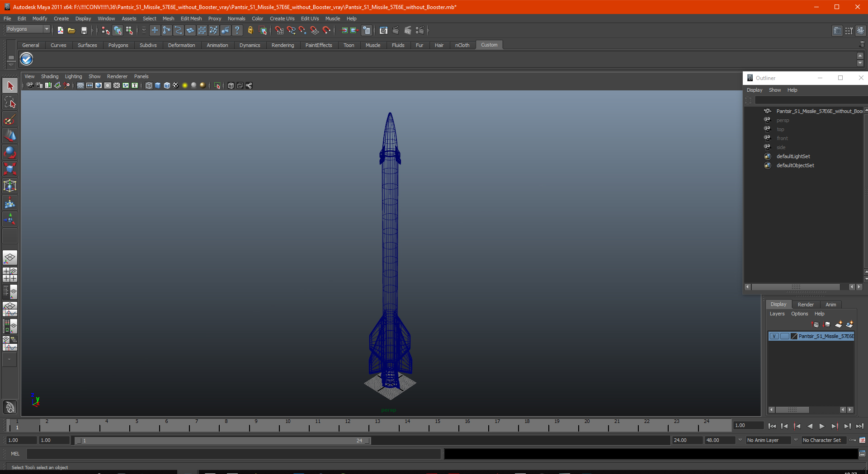Enable Snap to points magnet

coord(302,30)
